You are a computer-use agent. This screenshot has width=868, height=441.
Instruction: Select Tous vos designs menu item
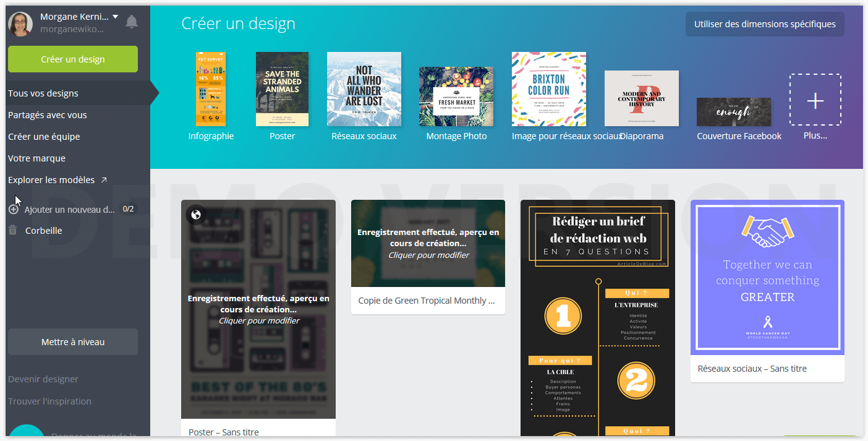pos(43,93)
